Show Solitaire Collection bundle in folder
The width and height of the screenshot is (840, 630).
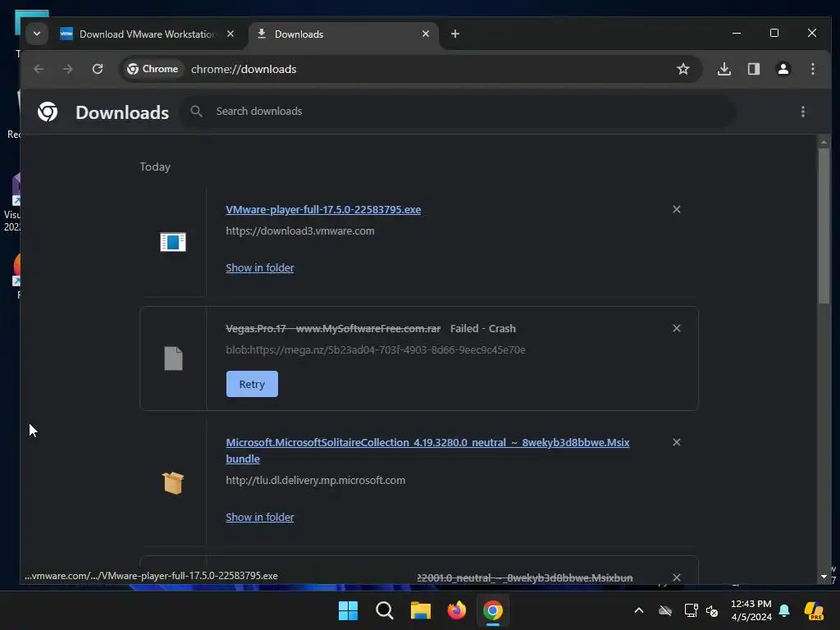[260, 518]
